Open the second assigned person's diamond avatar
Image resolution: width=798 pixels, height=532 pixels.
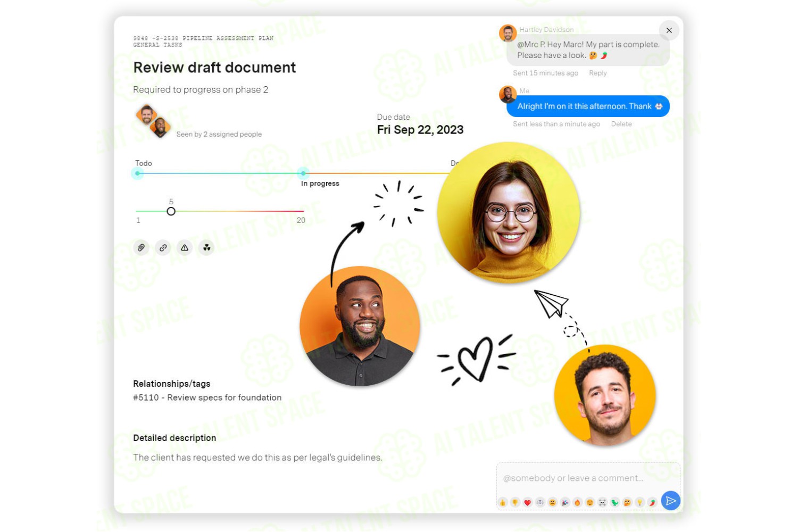(160, 127)
